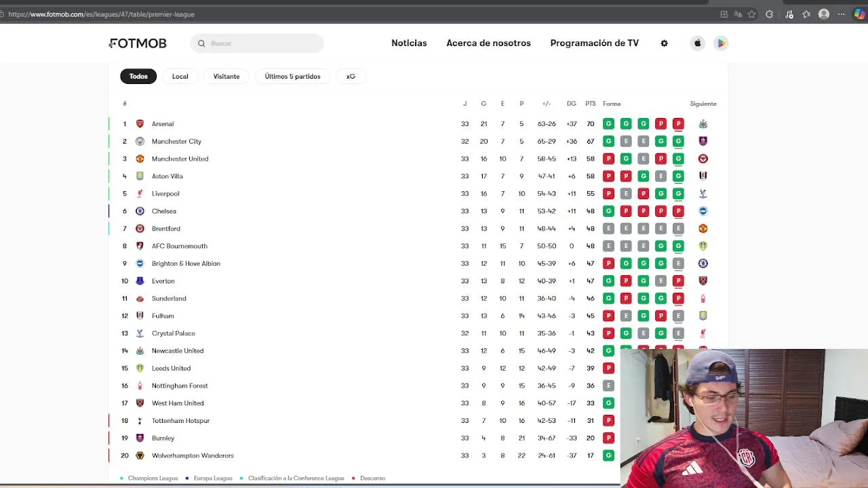Viewport: 868px width, 488px height.
Task: Click Arsenal's 70 points value
Action: pyautogui.click(x=591, y=124)
